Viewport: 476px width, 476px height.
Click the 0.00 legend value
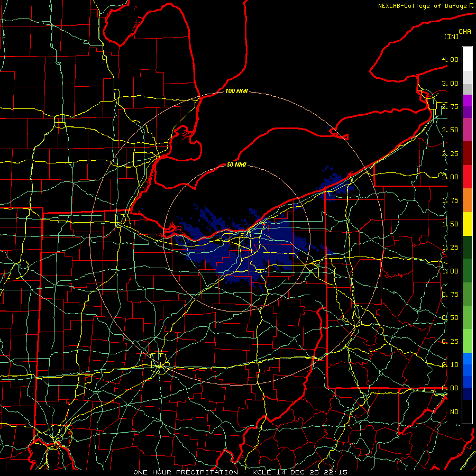450,388
